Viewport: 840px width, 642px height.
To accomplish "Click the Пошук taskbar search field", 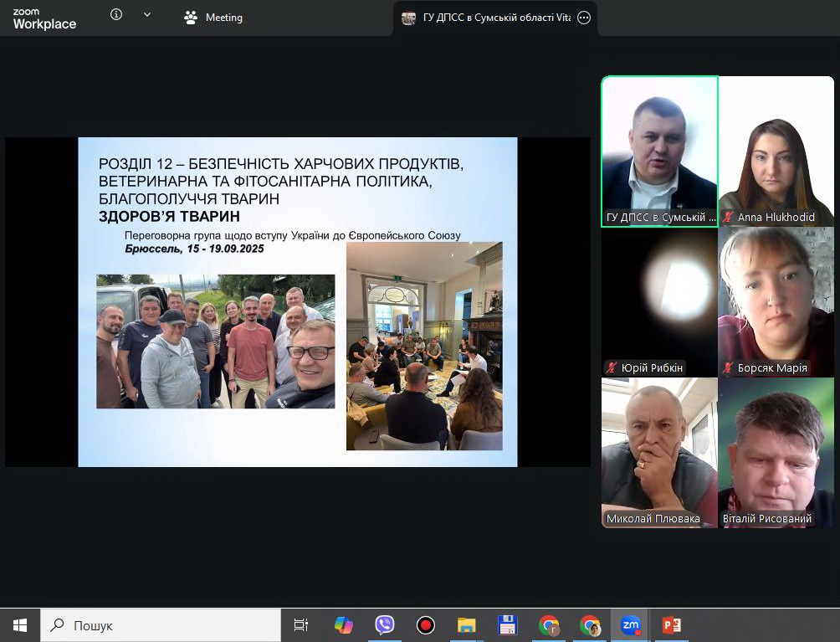I will pyautogui.click(x=161, y=625).
